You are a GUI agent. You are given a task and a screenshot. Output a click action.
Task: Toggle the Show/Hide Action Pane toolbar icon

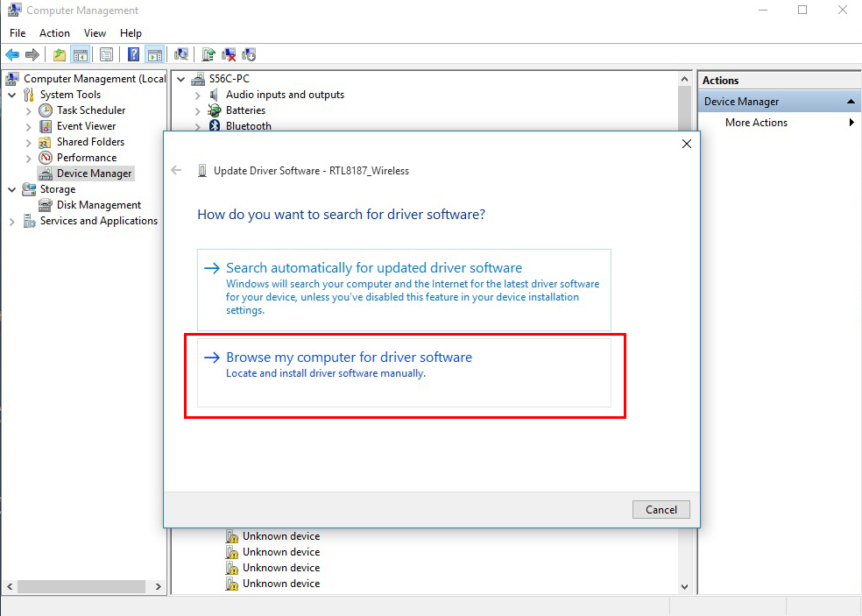click(x=154, y=53)
